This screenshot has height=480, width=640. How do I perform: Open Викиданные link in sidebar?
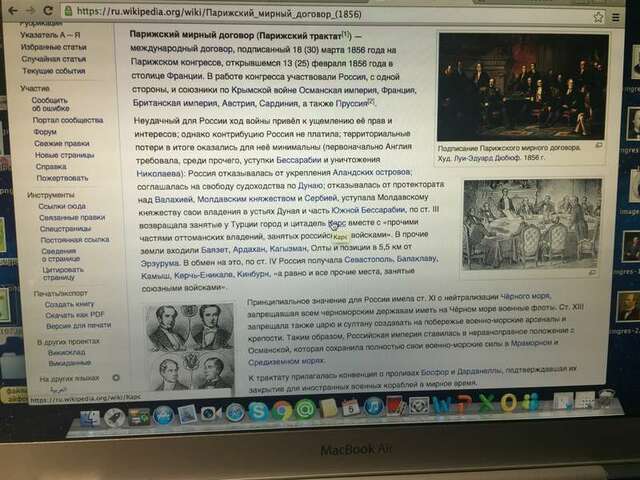pos(70,362)
